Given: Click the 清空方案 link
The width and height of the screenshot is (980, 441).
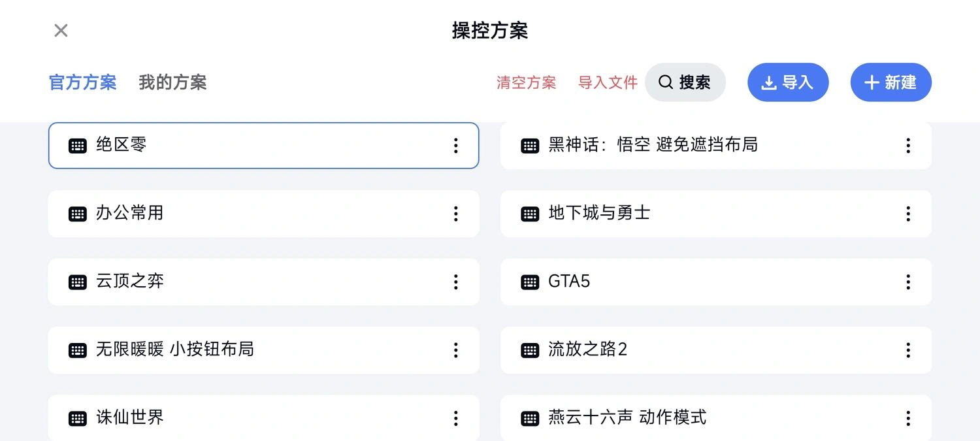Looking at the screenshot, I should click(x=527, y=83).
